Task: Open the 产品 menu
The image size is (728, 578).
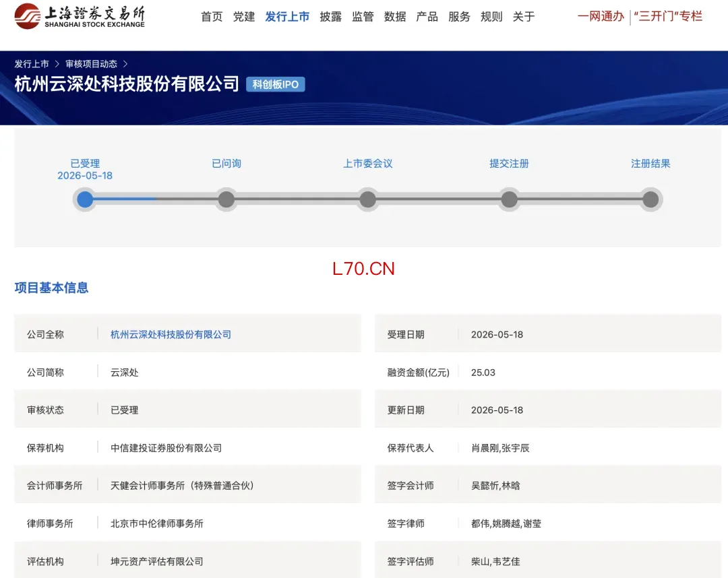Action: pyautogui.click(x=427, y=17)
